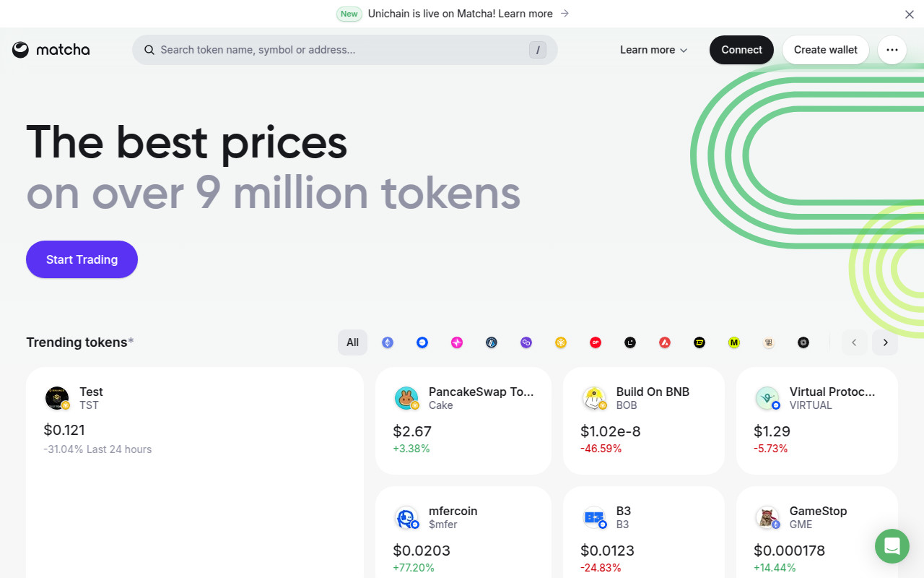Viewport: 924px width, 578px height.
Task: Select the pink Unichain filter icon
Action: tap(457, 342)
